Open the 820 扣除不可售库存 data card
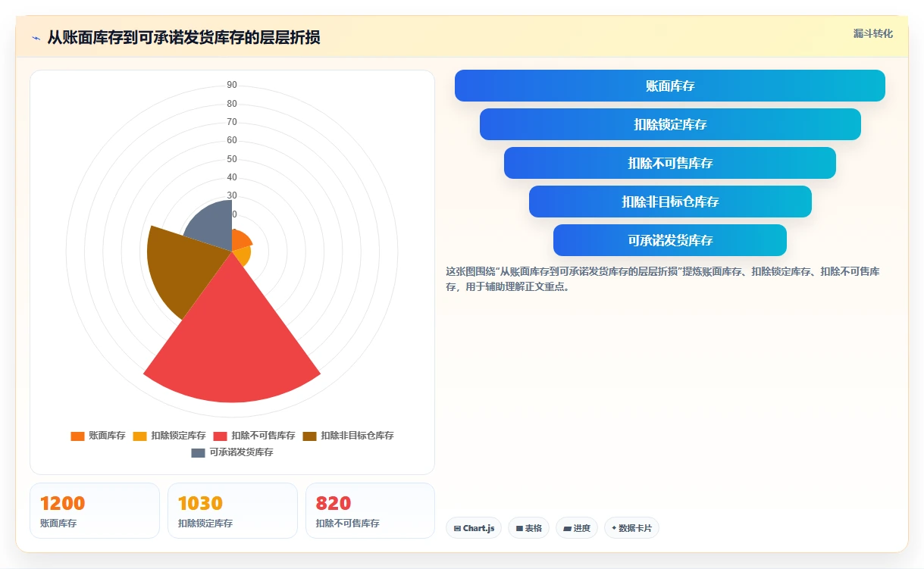 370,511
